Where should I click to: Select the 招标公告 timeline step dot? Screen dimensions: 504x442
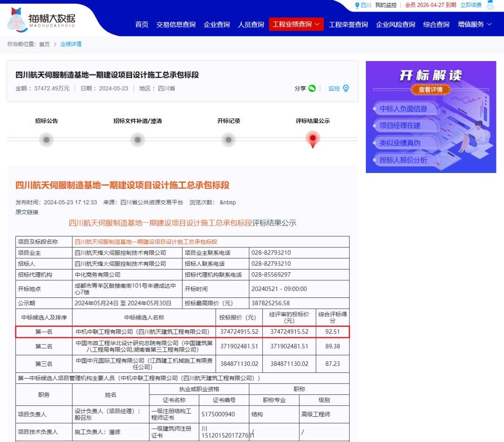click(46, 139)
